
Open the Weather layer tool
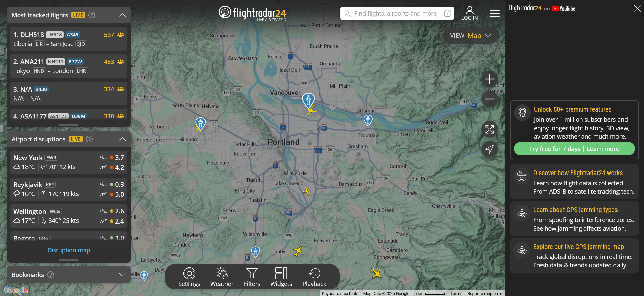(x=222, y=277)
